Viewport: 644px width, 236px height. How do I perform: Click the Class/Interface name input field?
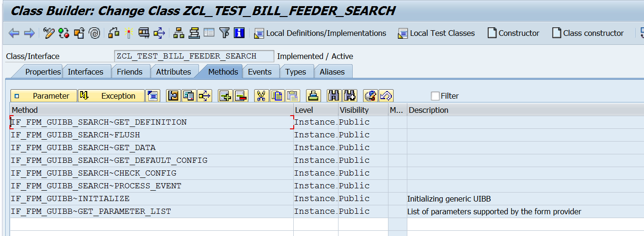pos(194,56)
